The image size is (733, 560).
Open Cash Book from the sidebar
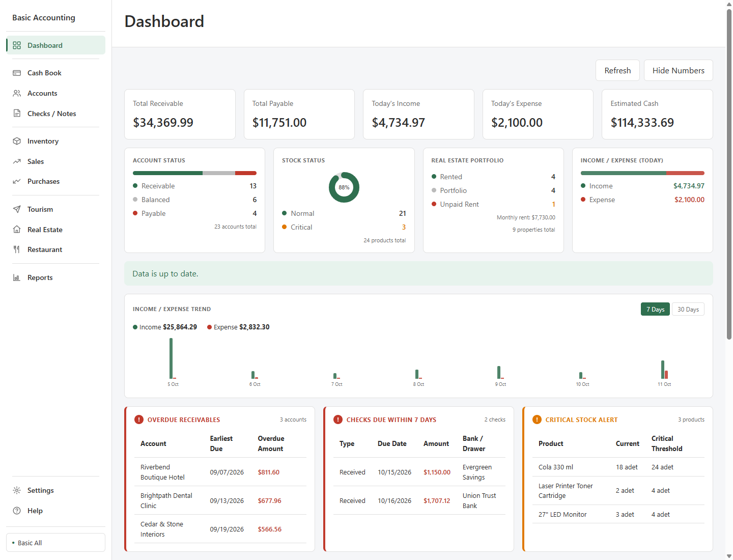55,73
